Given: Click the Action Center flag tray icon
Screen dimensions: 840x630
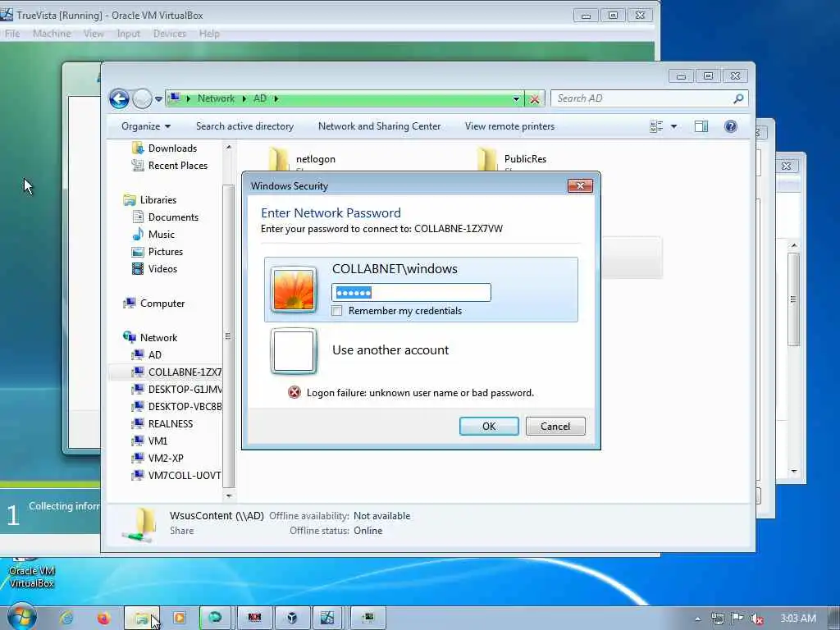Looking at the screenshot, I should pos(737,619).
